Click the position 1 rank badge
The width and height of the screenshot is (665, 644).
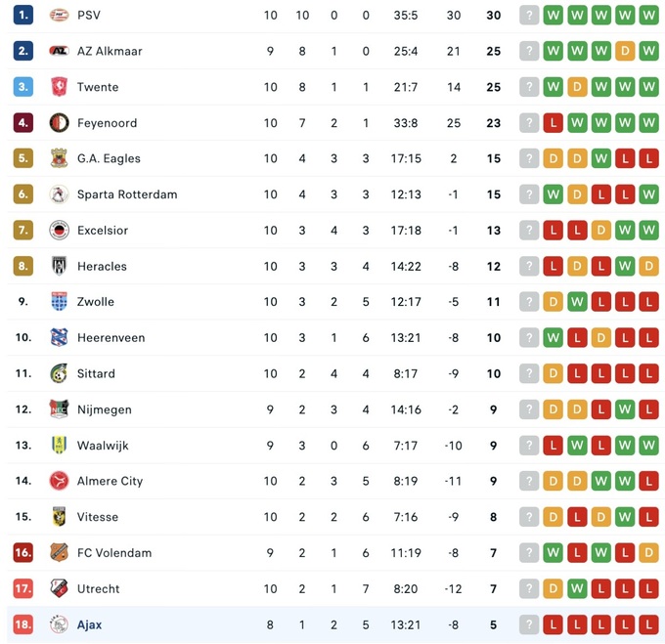pos(23,16)
